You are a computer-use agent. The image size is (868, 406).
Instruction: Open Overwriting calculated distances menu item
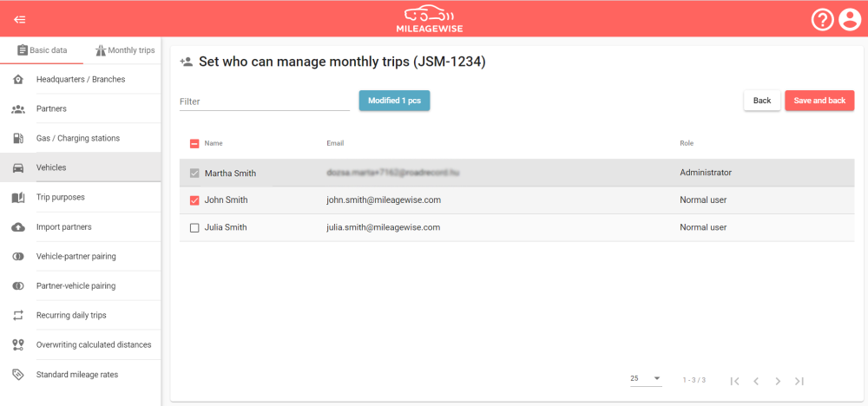tap(81, 345)
